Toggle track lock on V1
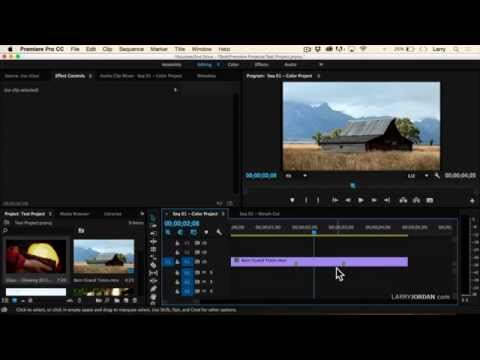Viewport: 480px width, 360px height. tap(177, 262)
